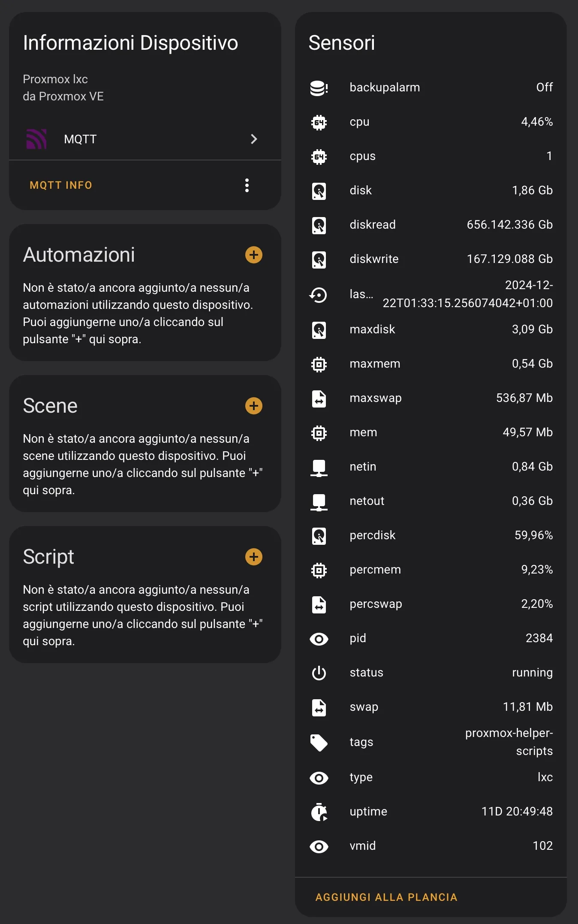Image resolution: width=578 pixels, height=924 pixels.
Task: Click the disk hard drive icon
Action: [x=319, y=191]
